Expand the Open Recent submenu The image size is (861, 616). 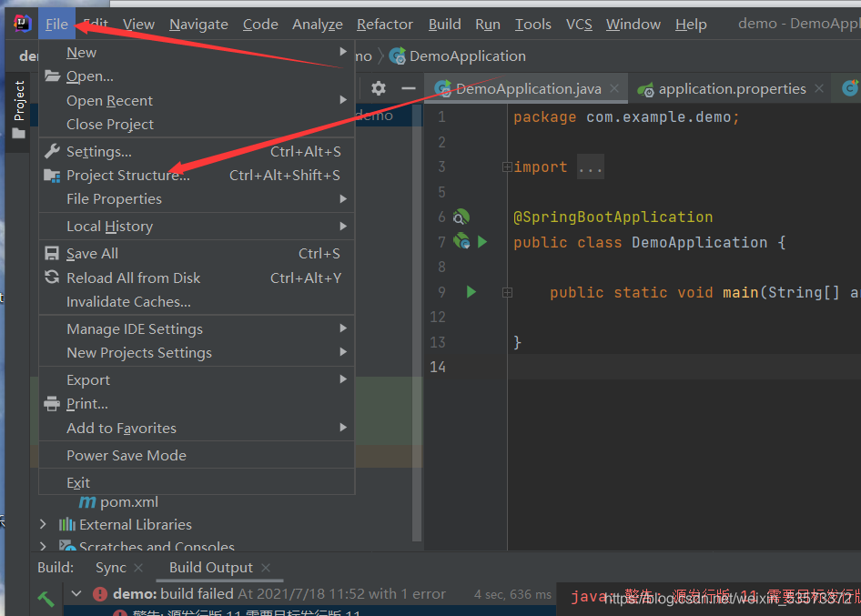click(343, 100)
